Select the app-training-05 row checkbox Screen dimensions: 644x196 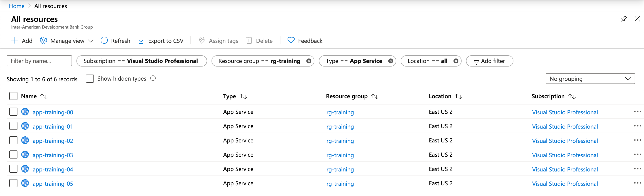click(13, 183)
